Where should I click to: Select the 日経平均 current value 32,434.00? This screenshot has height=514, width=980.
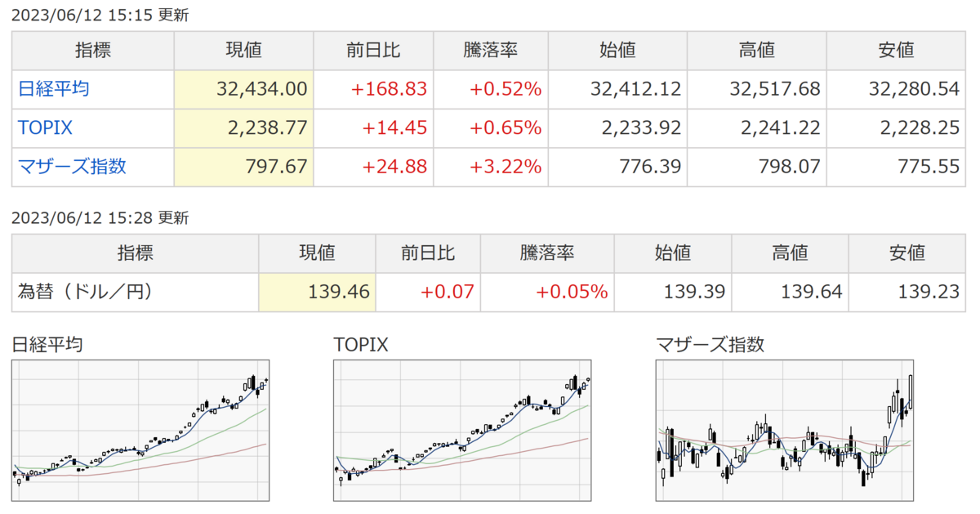[x=262, y=89]
